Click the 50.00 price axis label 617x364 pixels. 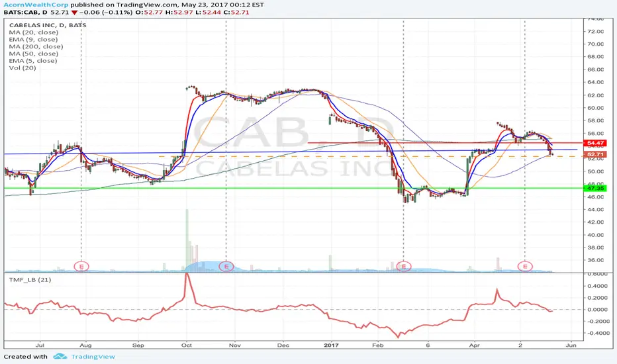[595, 171]
